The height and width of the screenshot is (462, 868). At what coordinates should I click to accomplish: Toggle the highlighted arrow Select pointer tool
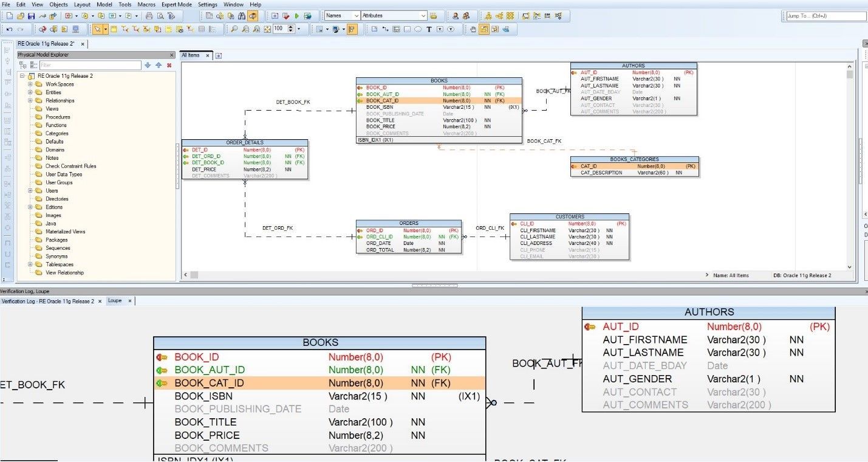point(98,29)
